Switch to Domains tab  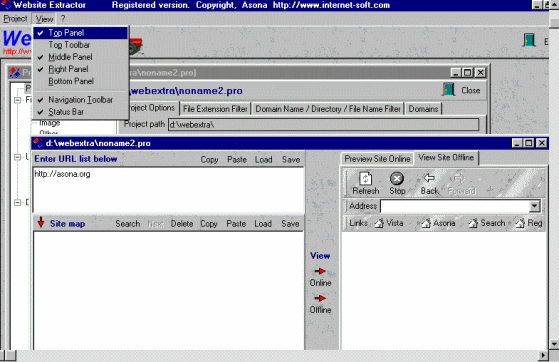(x=423, y=109)
